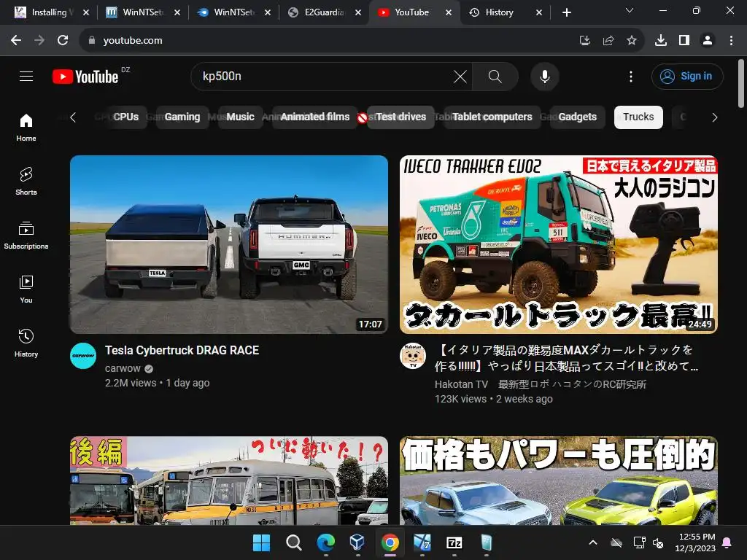This screenshot has width=747, height=560.
Task: Open Microsoft Edge from taskbar
Action: coord(326,542)
